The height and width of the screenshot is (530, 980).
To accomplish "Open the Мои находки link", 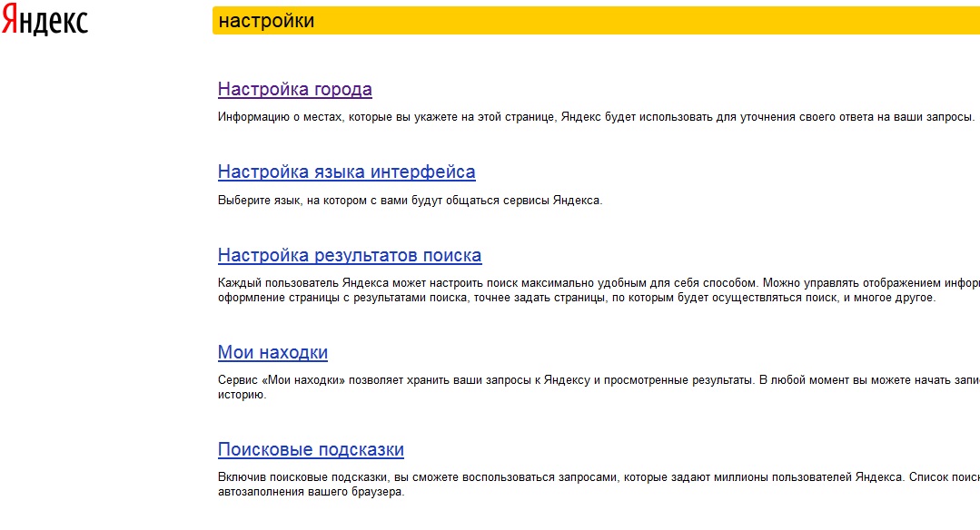I will click(272, 353).
